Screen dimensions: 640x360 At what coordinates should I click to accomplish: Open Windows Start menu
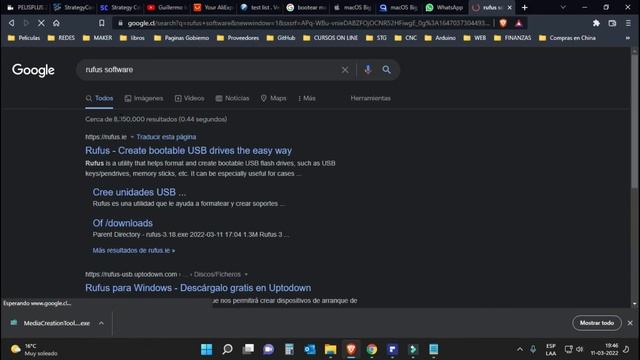207,349
